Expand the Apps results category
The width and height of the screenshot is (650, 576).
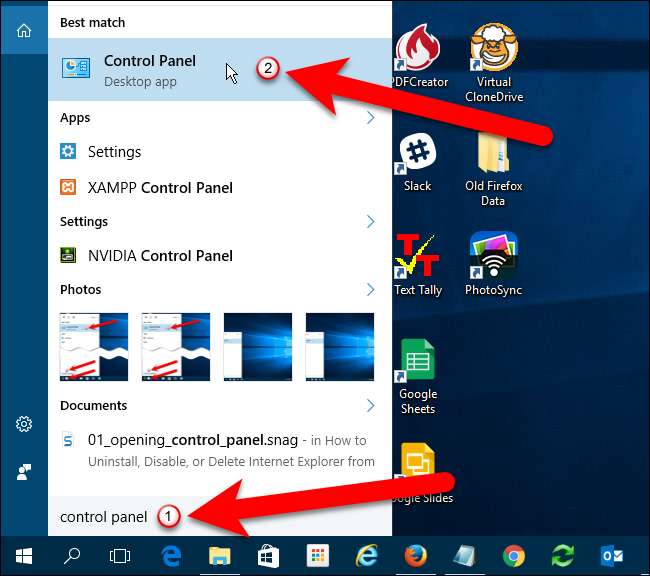pos(370,118)
